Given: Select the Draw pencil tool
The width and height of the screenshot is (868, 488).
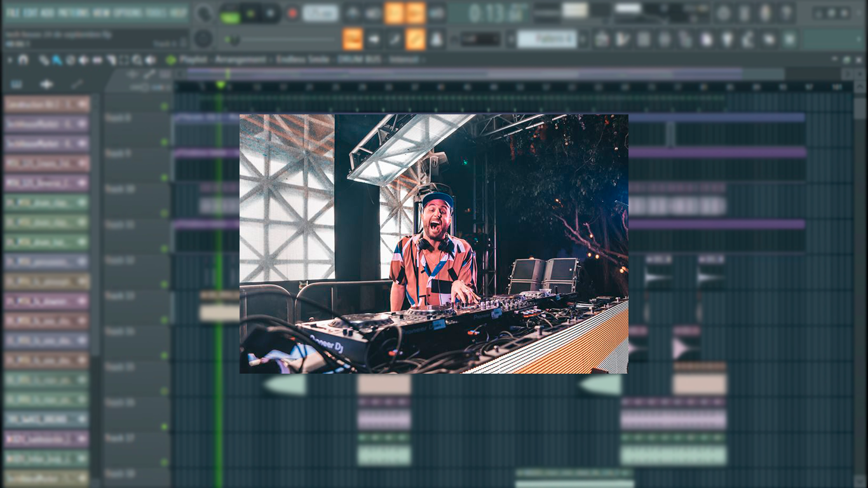Looking at the screenshot, I should (x=43, y=60).
